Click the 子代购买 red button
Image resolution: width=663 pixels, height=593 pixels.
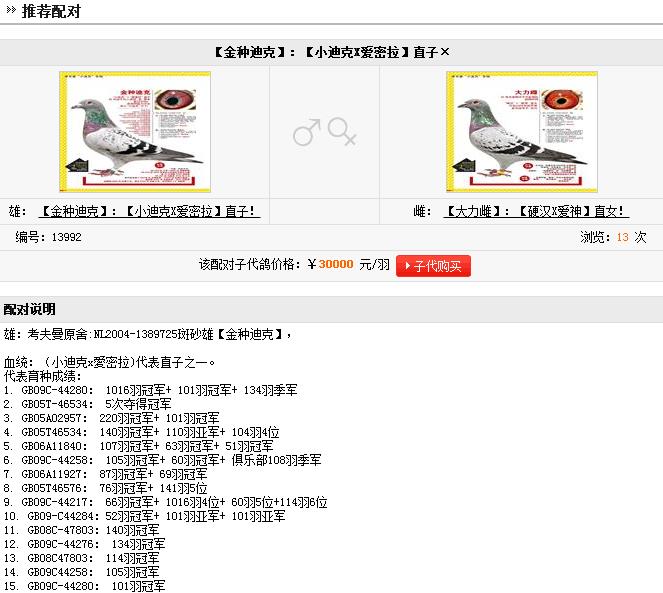coord(433,266)
